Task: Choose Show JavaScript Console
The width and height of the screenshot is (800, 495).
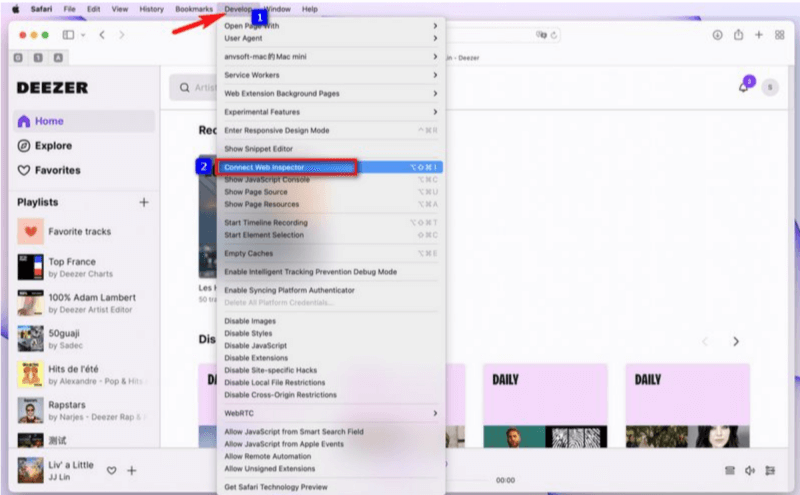Action: [331, 180]
